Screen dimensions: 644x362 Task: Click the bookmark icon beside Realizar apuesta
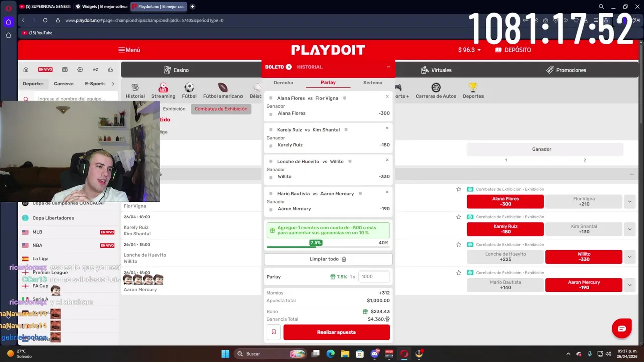pyautogui.click(x=274, y=332)
